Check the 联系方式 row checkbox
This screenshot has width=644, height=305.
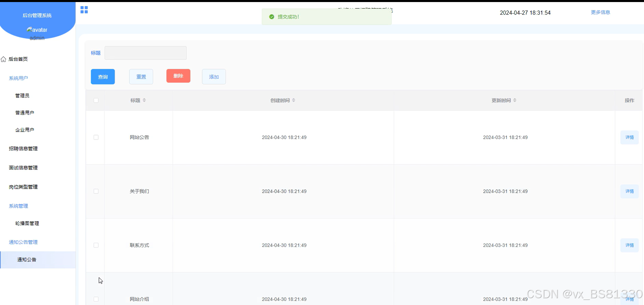(x=96, y=245)
